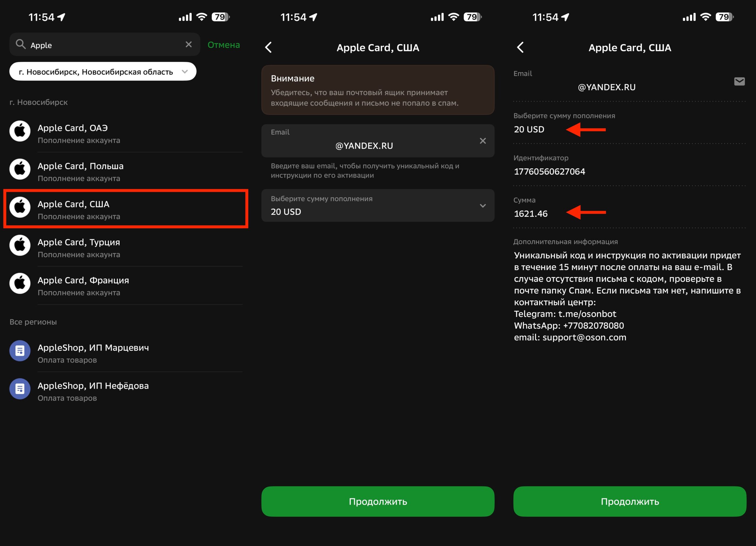Open Apple Card США via its apple icon
This screenshot has width=756, height=546.
tap(20, 207)
